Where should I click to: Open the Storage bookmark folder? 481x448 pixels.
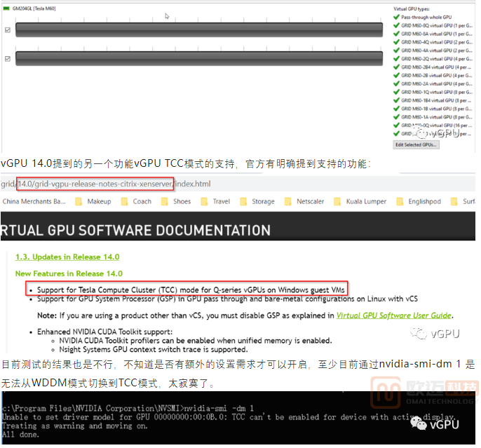tap(257, 201)
